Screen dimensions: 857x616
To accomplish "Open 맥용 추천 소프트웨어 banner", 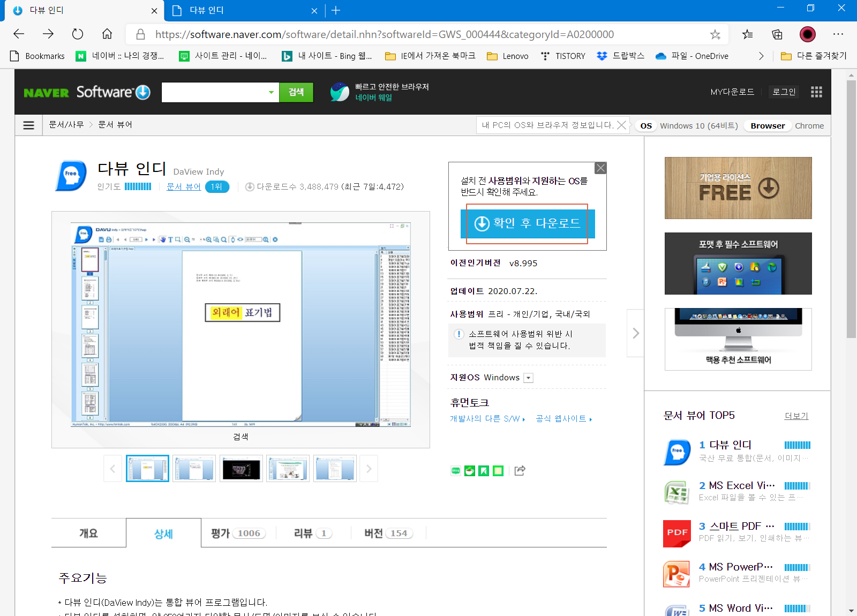I will point(738,339).
